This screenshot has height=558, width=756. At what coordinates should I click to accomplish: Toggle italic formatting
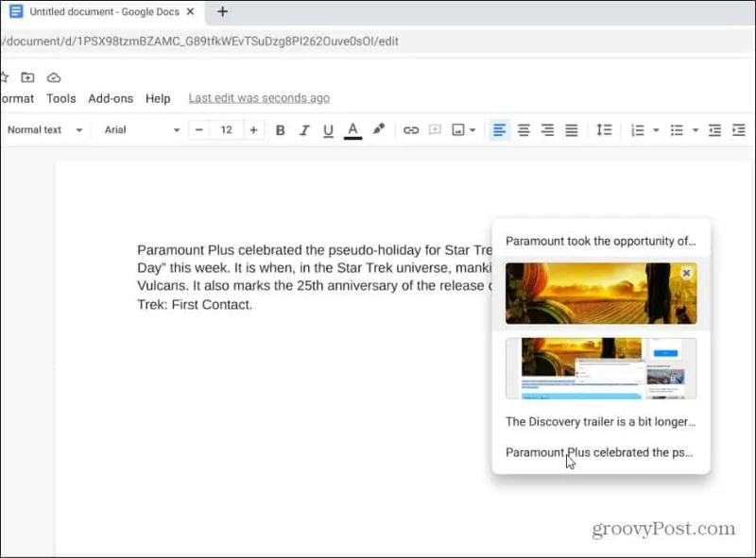click(x=304, y=130)
